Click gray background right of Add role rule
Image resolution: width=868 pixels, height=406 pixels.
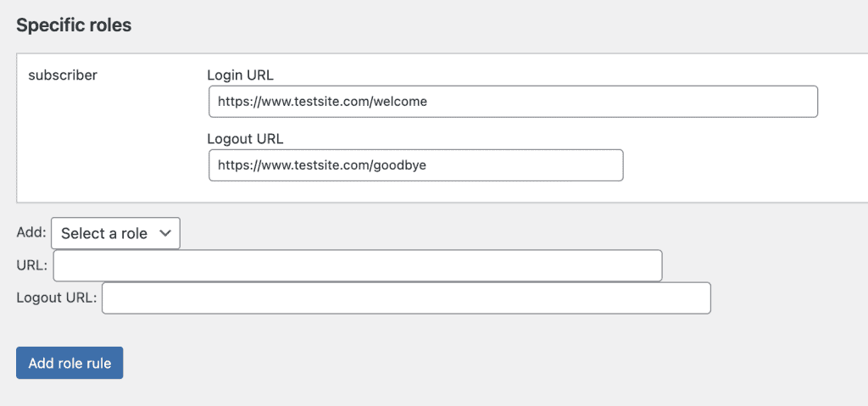[442, 364]
